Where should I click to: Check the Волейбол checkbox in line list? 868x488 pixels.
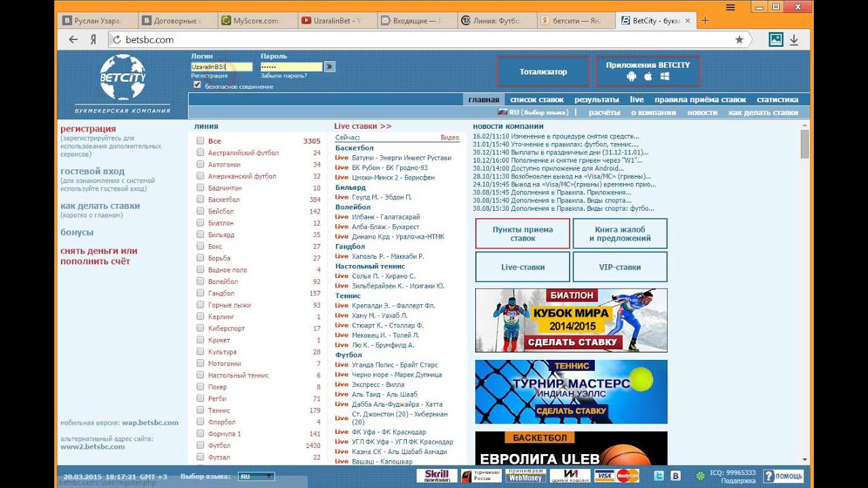pos(200,281)
